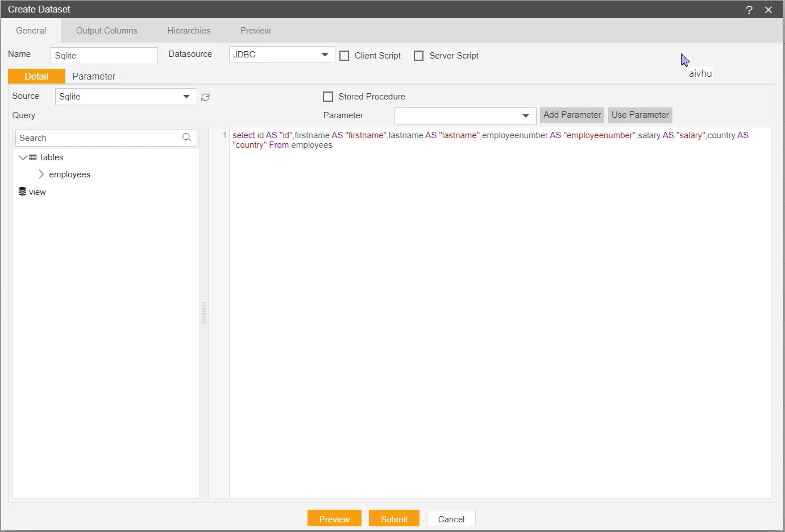Focus the Name input field
785x532 pixels.
[104, 56]
